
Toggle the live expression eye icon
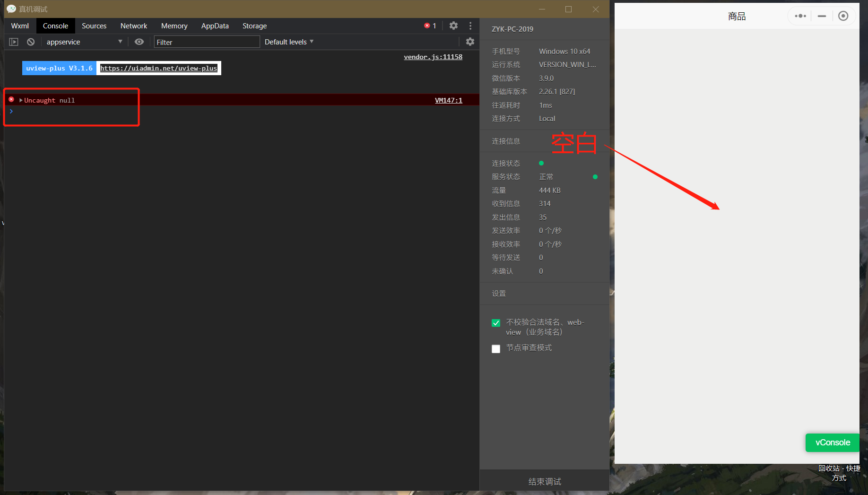tap(139, 42)
